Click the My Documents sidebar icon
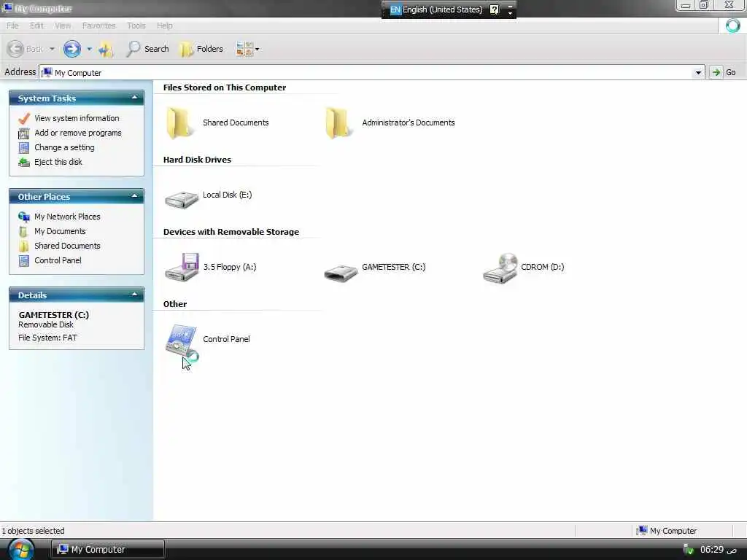Image resolution: width=747 pixels, height=560 pixels. click(23, 231)
